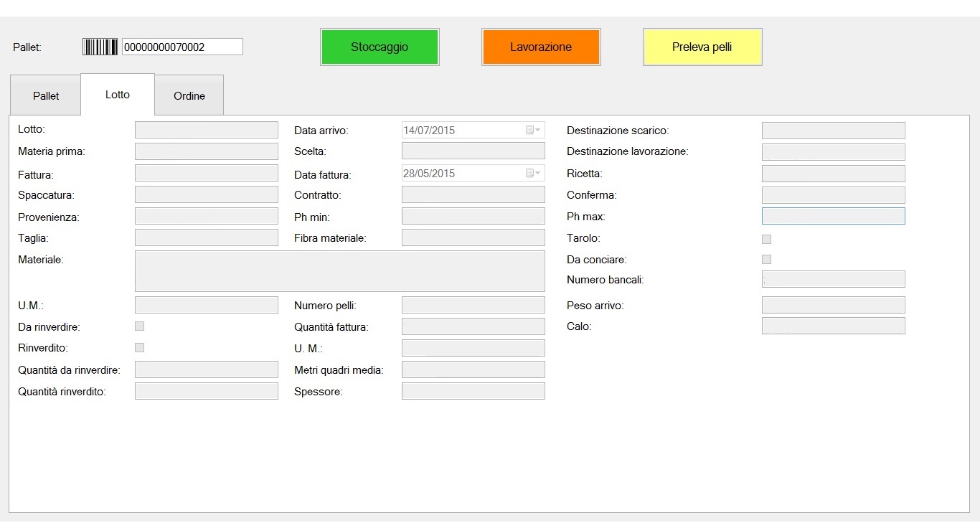Click the Ph min field
This screenshot has height=523, width=980.
pos(473,216)
